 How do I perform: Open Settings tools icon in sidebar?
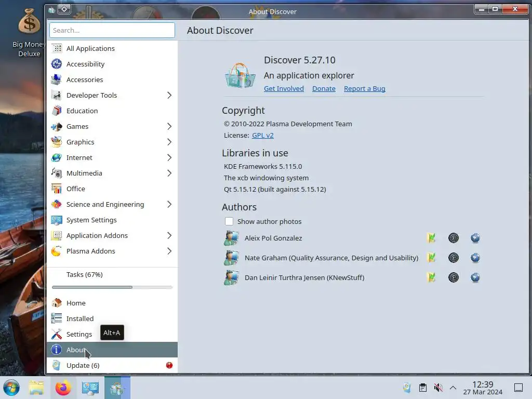57,334
